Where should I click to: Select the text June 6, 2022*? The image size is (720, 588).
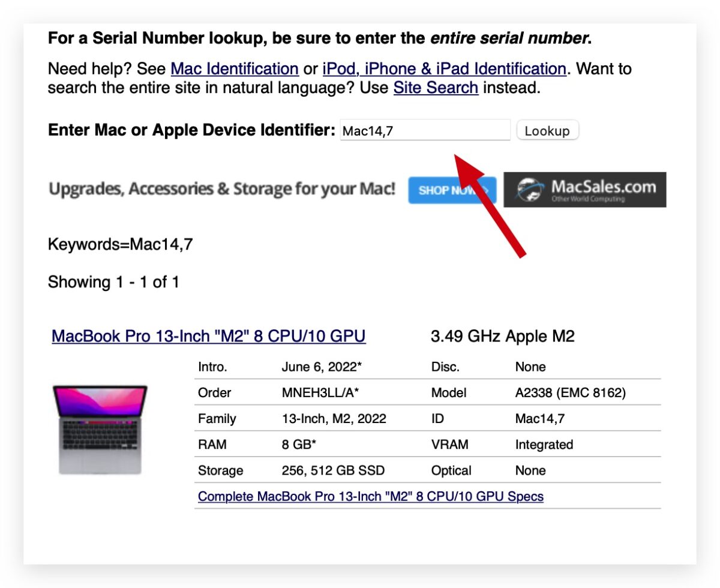[x=322, y=367]
